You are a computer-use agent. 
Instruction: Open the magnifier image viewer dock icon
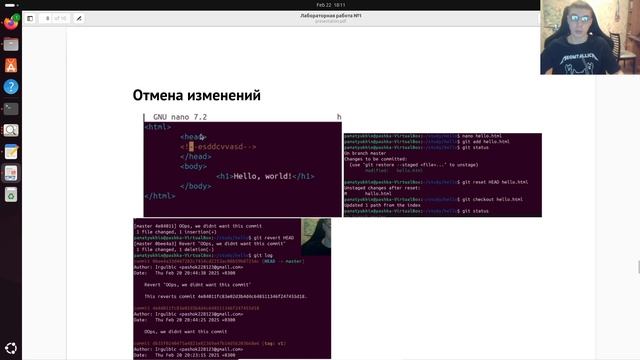(11, 130)
